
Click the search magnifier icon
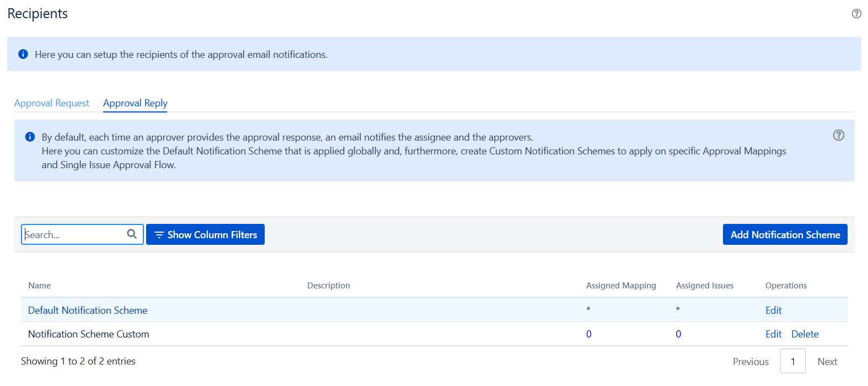pyautogui.click(x=132, y=234)
